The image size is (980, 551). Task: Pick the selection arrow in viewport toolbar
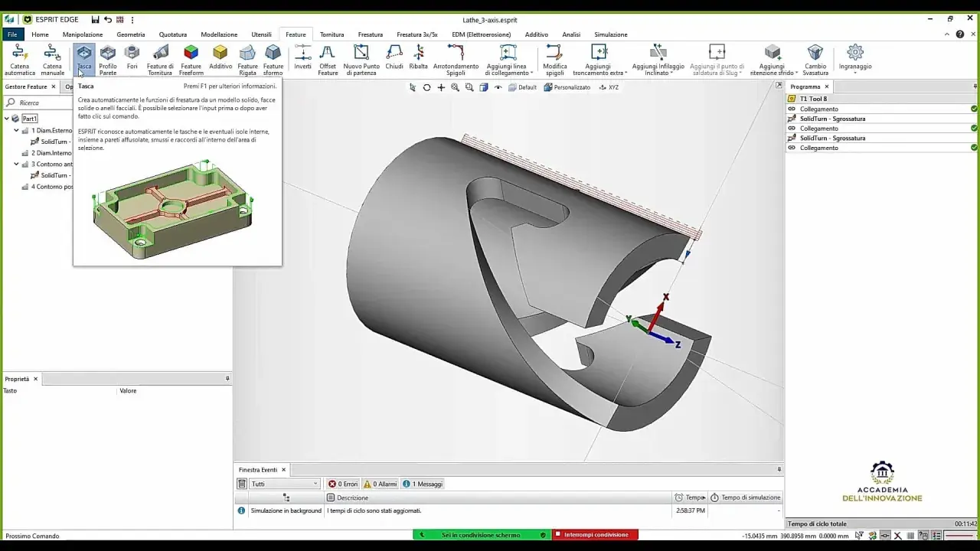[x=413, y=87]
